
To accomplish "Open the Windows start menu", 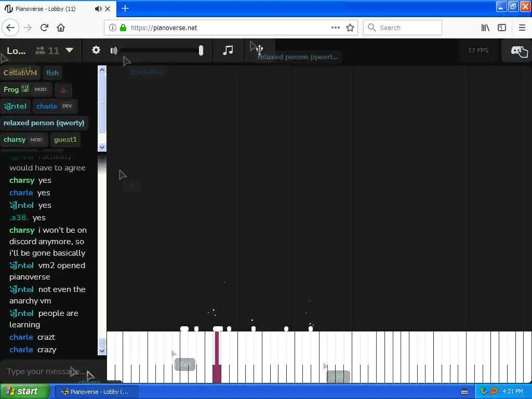I will tap(25, 391).
